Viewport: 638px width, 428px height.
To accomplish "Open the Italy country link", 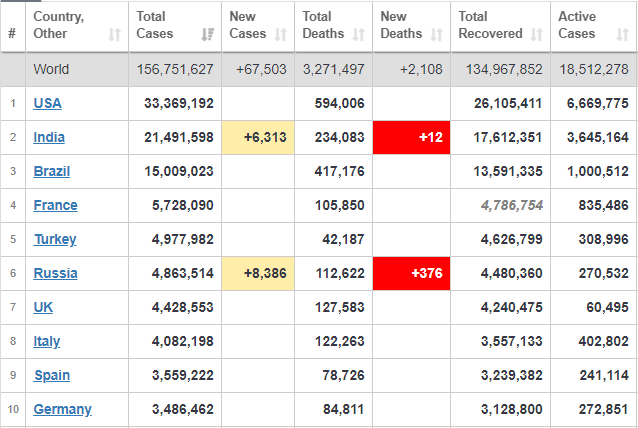I will (x=47, y=341).
